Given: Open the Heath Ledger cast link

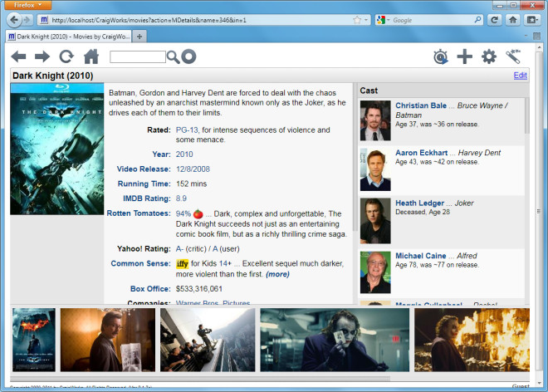Looking at the screenshot, I should (x=420, y=203).
